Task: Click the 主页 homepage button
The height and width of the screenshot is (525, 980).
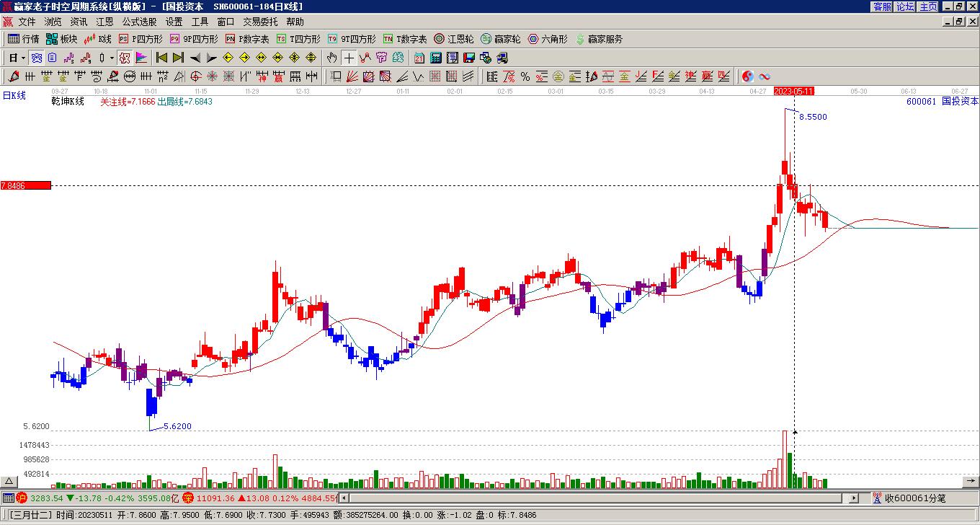Action: [928, 6]
